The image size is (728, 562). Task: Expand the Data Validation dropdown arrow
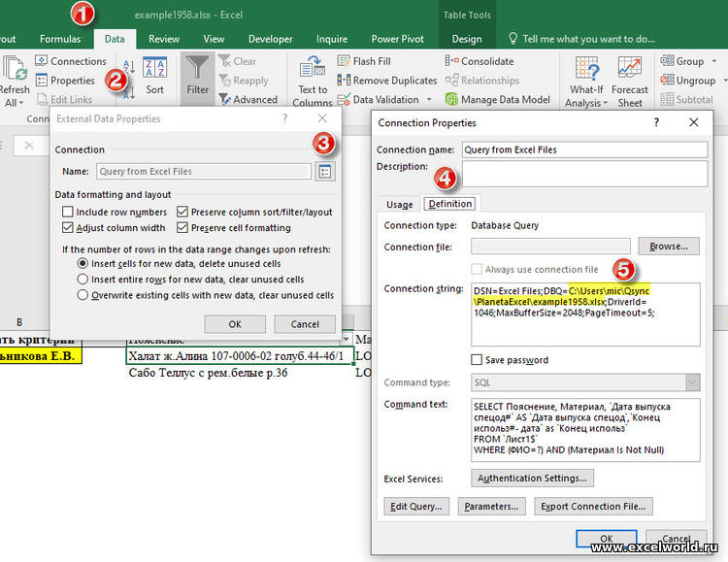[x=429, y=99]
